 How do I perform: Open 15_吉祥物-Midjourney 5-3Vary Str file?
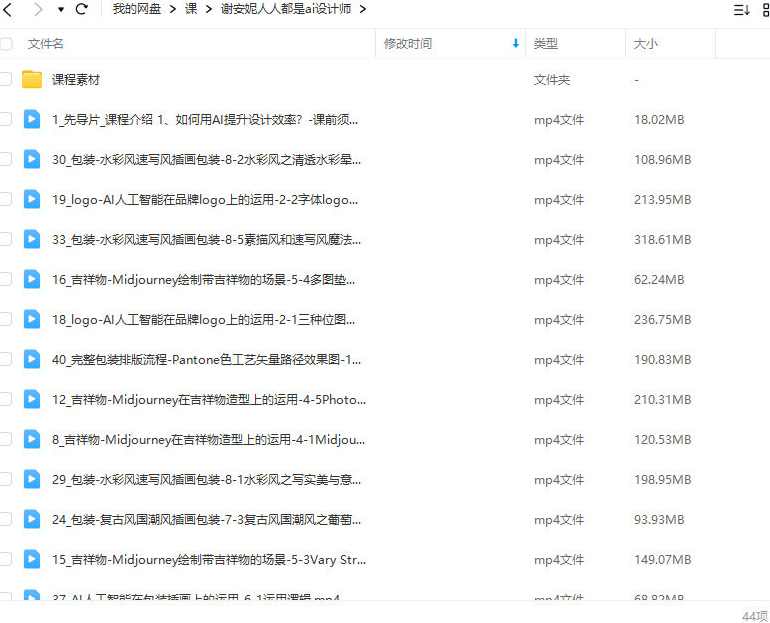(209, 560)
